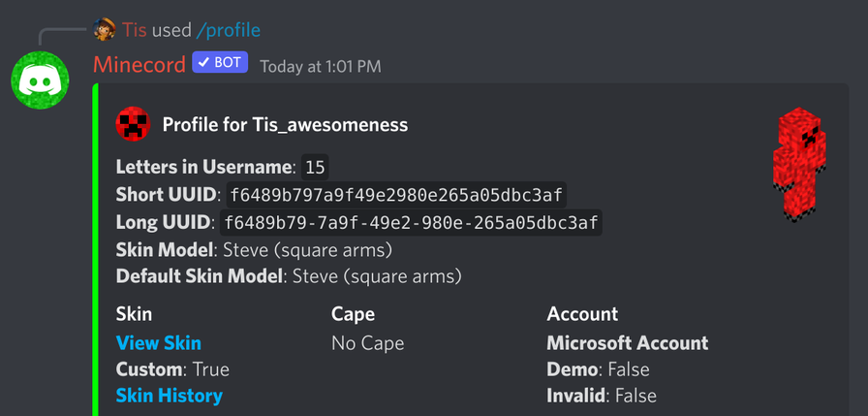The image size is (868, 416).
Task: Click the /profile slash command name
Action: pyautogui.click(x=228, y=30)
